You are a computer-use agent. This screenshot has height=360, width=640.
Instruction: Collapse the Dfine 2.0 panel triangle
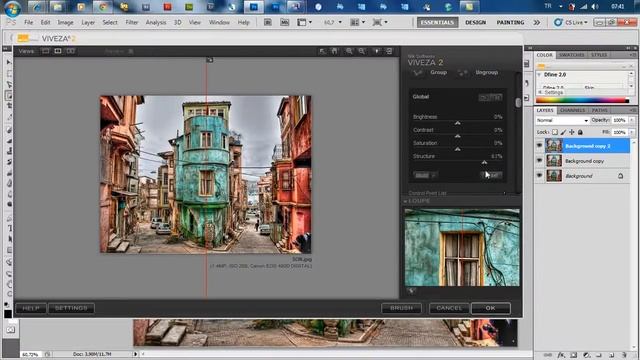pos(539,75)
